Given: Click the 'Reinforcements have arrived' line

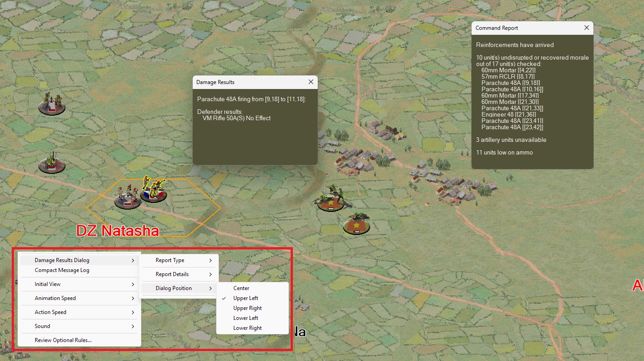Looking at the screenshot, I should [x=515, y=45].
